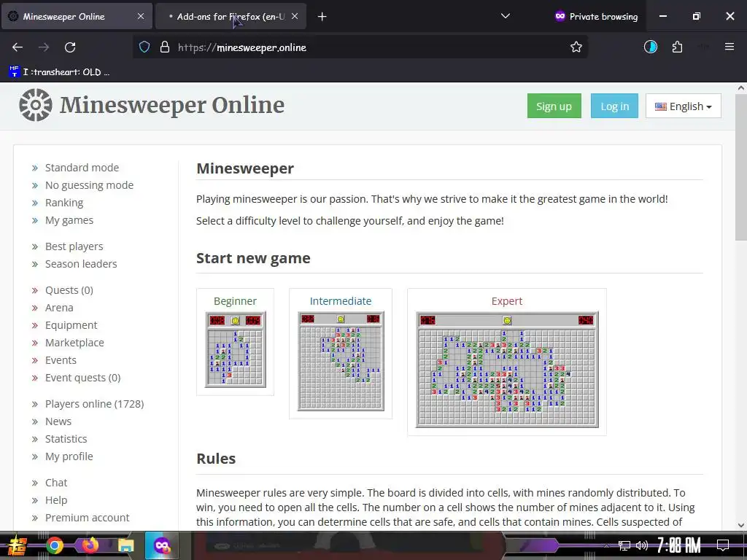
Task: Open the Events page
Action: [x=61, y=360]
